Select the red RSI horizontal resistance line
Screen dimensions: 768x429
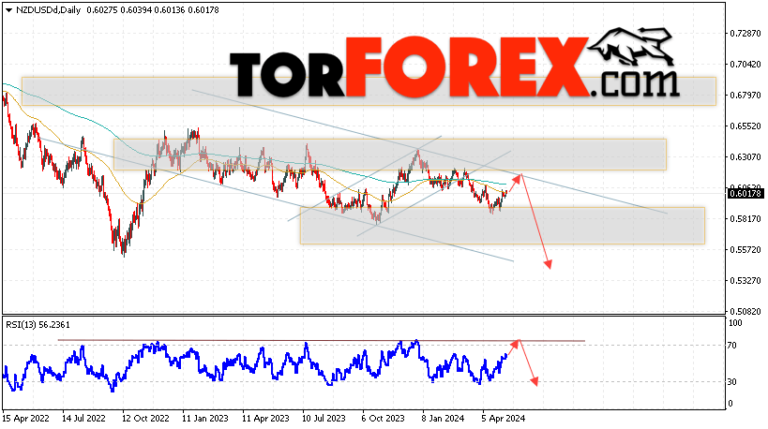click(x=321, y=340)
